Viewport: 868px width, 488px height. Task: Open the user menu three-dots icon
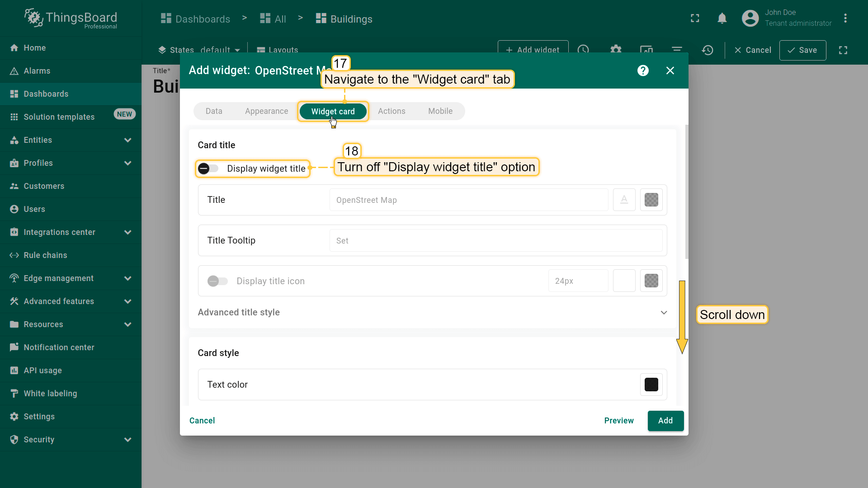845,19
